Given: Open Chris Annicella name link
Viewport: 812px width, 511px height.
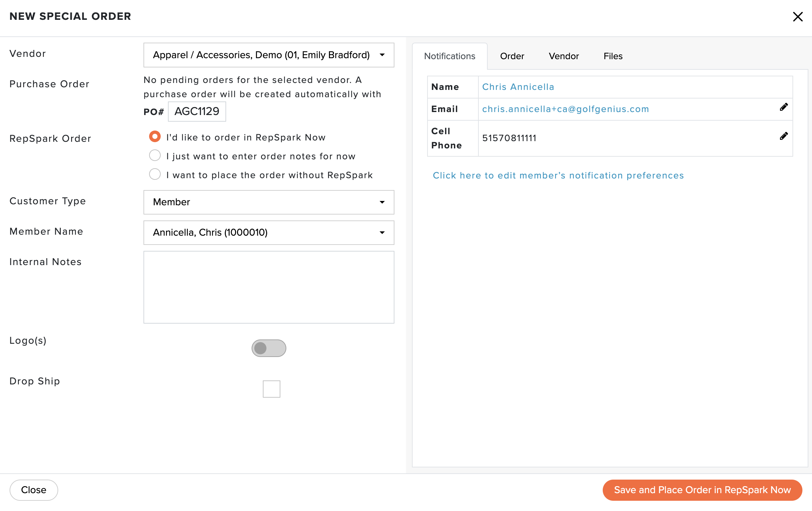Looking at the screenshot, I should point(518,87).
